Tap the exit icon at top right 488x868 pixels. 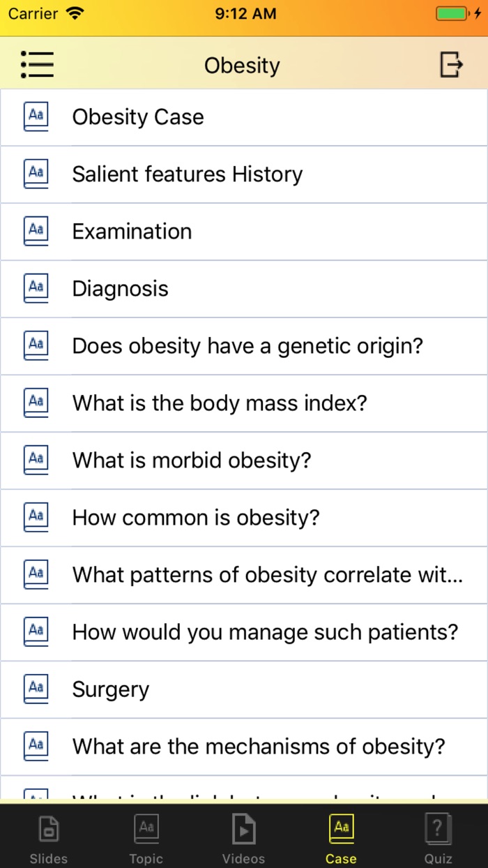click(452, 64)
